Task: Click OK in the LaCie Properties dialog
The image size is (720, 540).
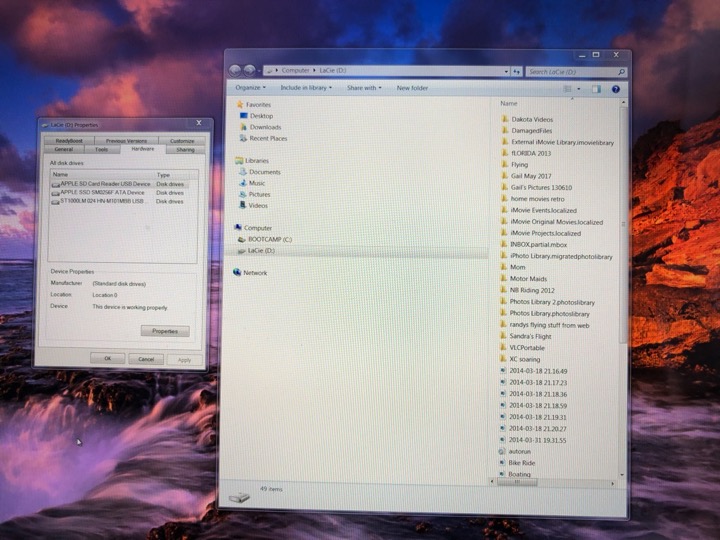Action: [107, 358]
